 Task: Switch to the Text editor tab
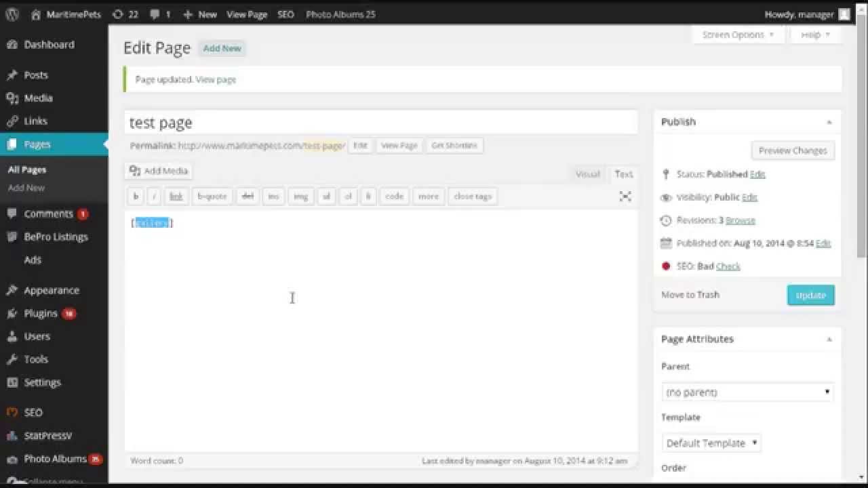click(624, 174)
